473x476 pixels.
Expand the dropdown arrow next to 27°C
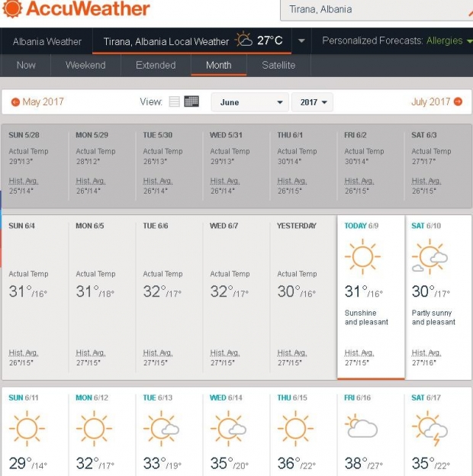pyautogui.click(x=301, y=40)
